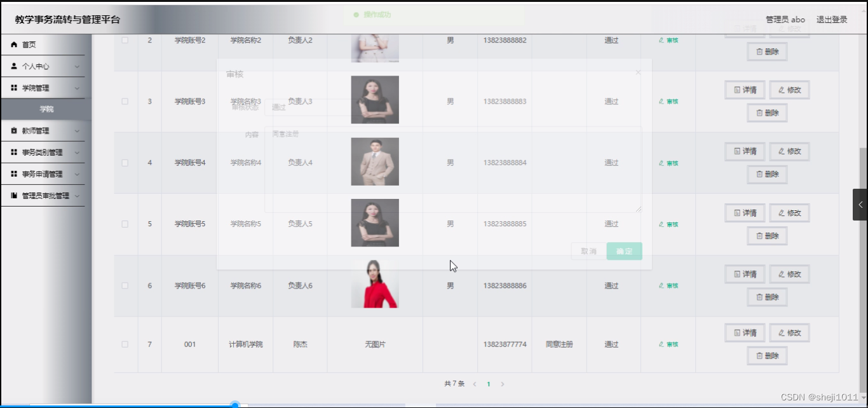868x408 pixels.
Task: Tick the checkbox for 计算机学院 row
Action: 125,344
